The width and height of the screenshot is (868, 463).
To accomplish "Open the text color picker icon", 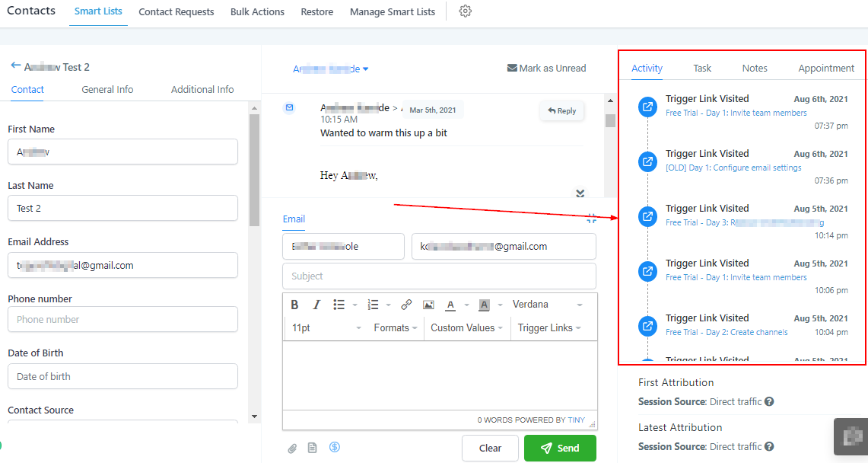I will pyautogui.click(x=450, y=305).
